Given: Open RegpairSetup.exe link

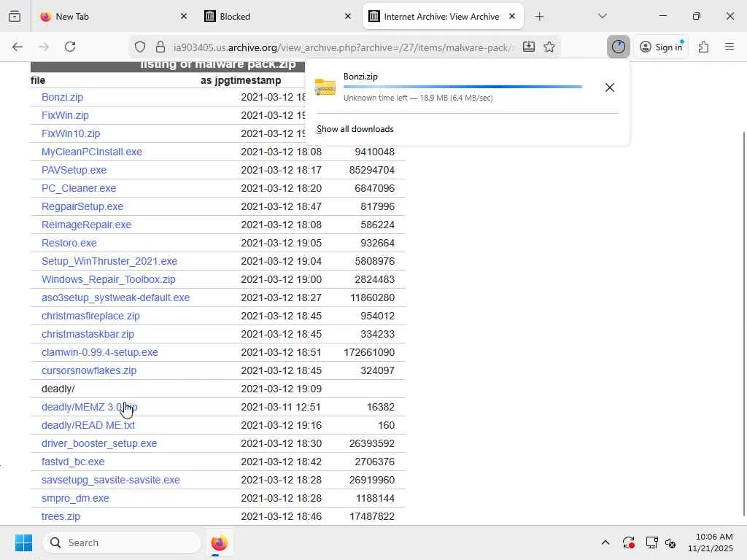Looking at the screenshot, I should [x=82, y=206].
